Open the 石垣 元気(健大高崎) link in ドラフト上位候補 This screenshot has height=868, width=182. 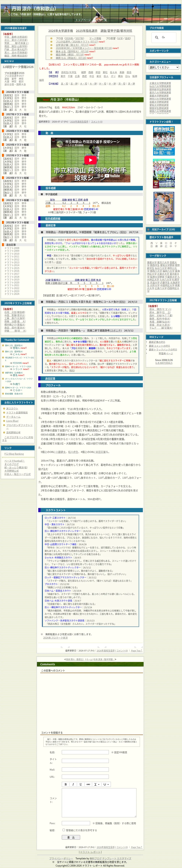pos(15,312)
